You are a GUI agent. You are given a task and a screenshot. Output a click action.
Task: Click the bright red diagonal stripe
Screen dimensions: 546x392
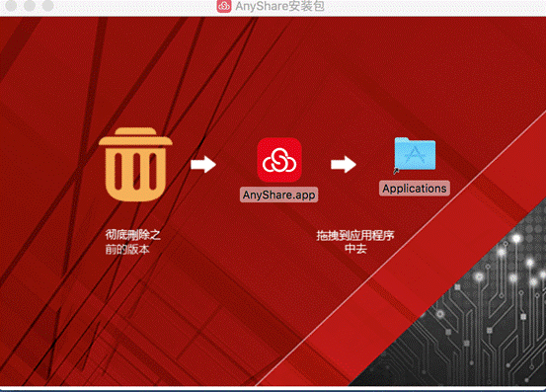[401, 278]
